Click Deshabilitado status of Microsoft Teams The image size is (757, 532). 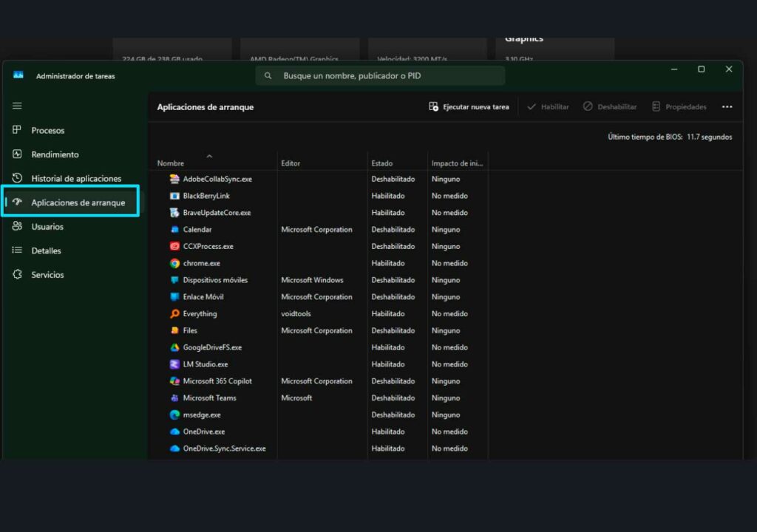point(393,398)
